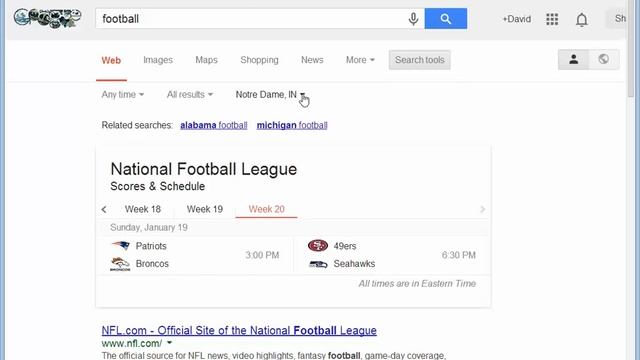
Task: Click the Search tools button
Action: point(420,60)
